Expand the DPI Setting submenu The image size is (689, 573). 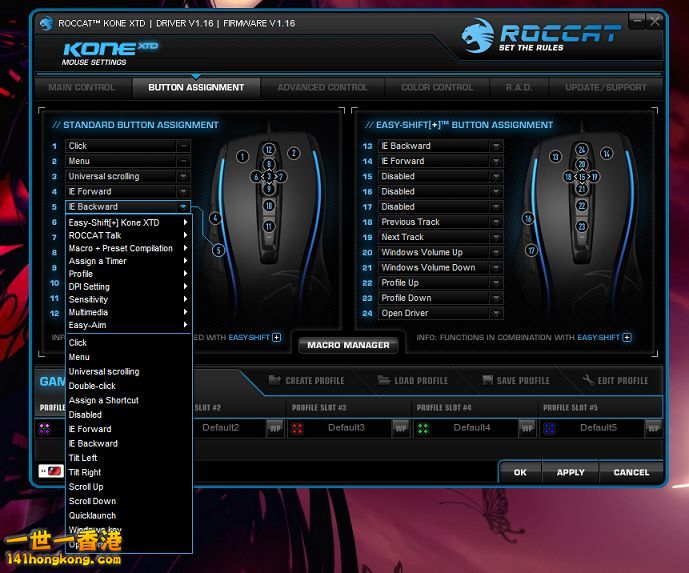[128, 286]
